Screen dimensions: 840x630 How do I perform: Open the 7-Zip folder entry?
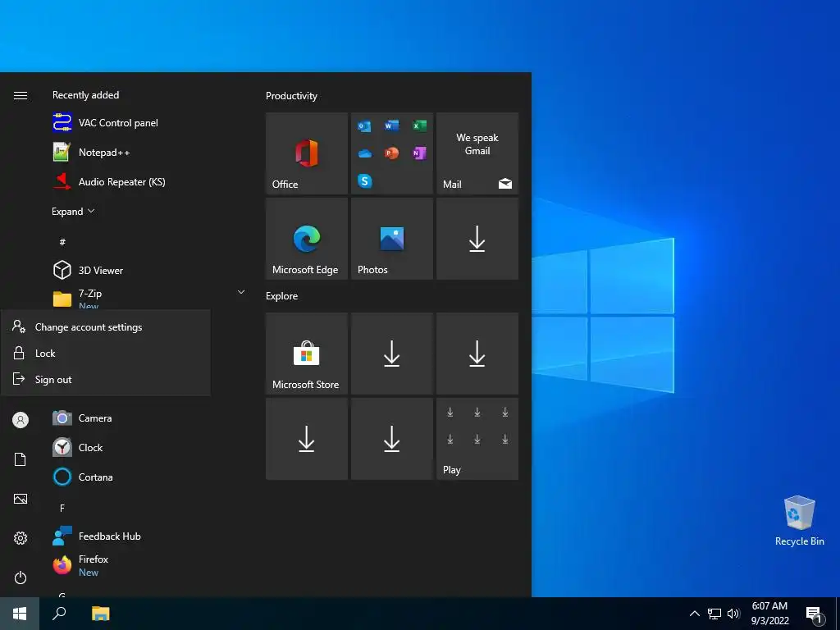[144, 297]
